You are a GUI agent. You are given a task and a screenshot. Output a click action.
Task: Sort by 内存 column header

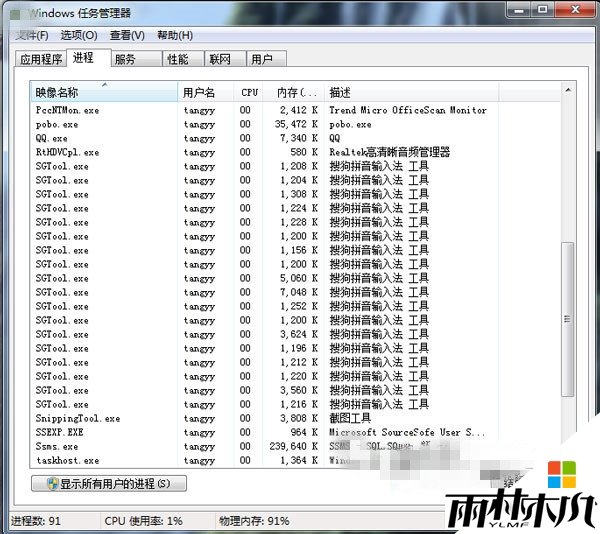click(294, 92)
